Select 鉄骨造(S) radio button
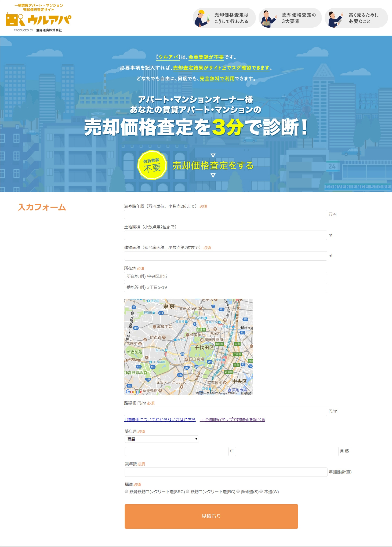 238,491
